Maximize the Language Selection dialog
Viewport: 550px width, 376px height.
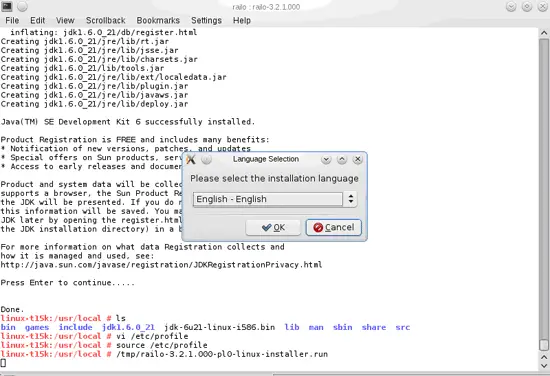point(342,160)
